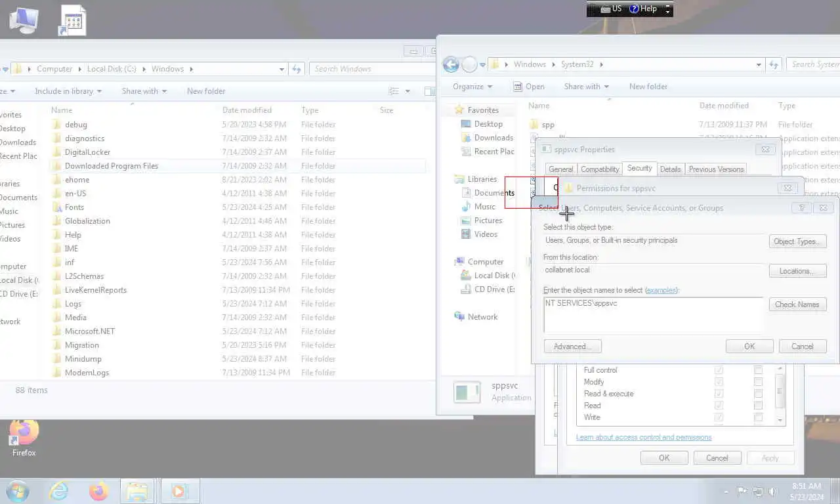The image size is (840, 504).
Task: Open Learn about access control and permissions
Action: [644, 437]
